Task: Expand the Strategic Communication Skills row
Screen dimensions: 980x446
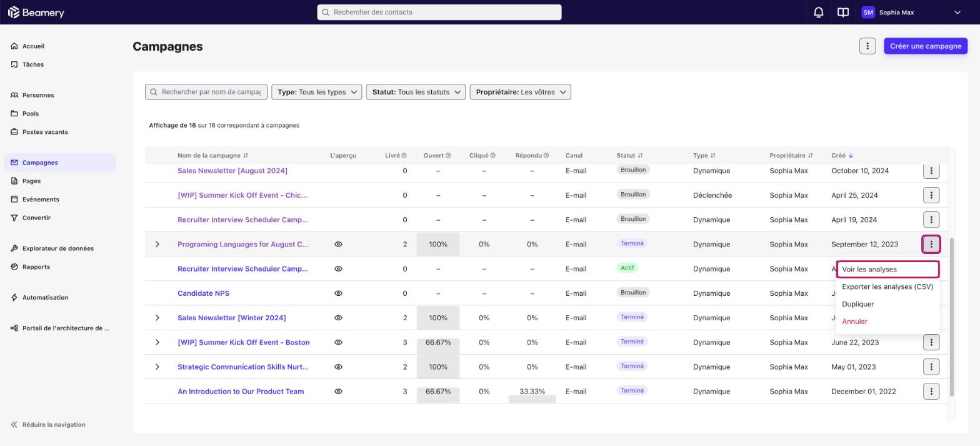Action: (157, 367)
